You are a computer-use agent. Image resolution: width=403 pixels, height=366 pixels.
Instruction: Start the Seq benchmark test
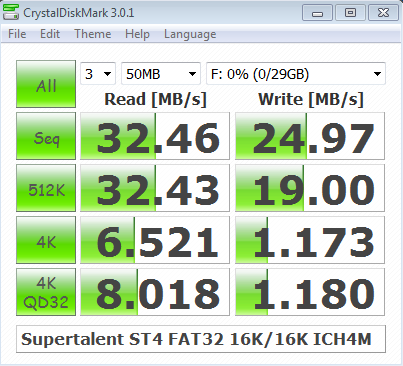coord(46,136)
